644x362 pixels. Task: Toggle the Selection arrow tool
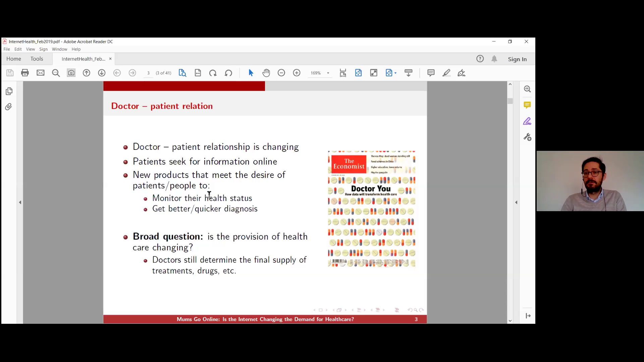(x=251, y=73)
